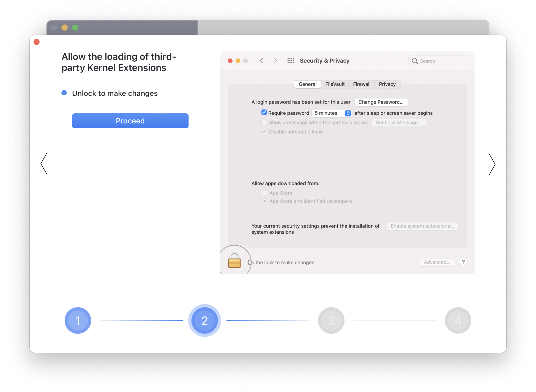This screenshot has width=536, height=392.
Task: Jump to step 3 in progress indicator
Action: point(331,320)
